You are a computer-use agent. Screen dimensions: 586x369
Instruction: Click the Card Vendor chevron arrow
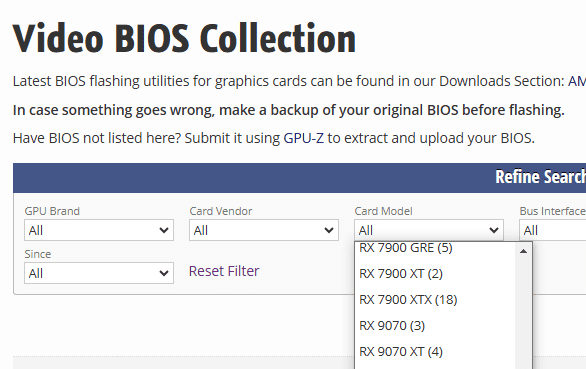click(329, 230)
